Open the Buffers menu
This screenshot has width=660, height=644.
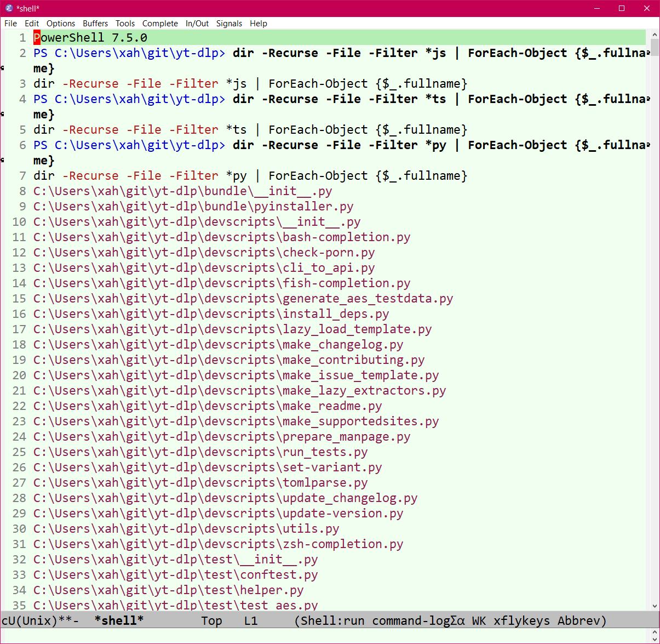(95, 24)
